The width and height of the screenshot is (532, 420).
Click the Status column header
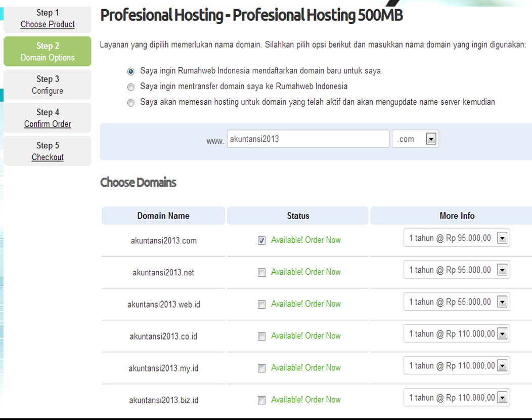(298, 216)
